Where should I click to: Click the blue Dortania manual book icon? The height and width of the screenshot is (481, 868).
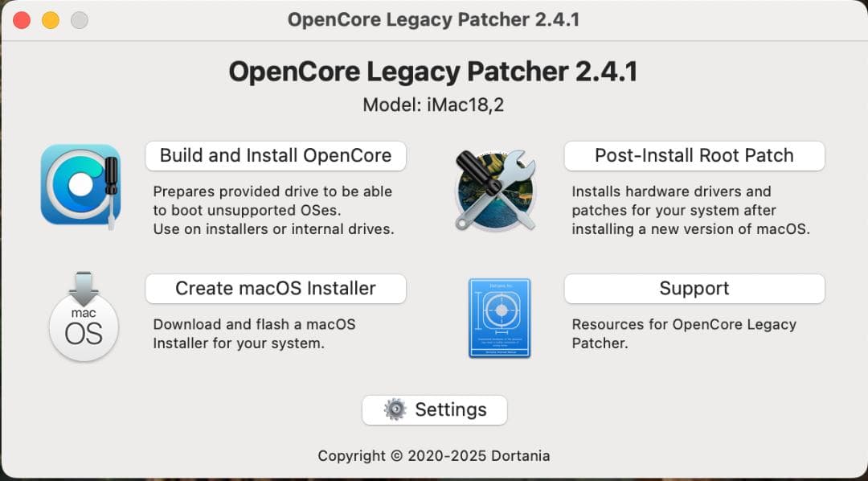(x=499, y=318)
